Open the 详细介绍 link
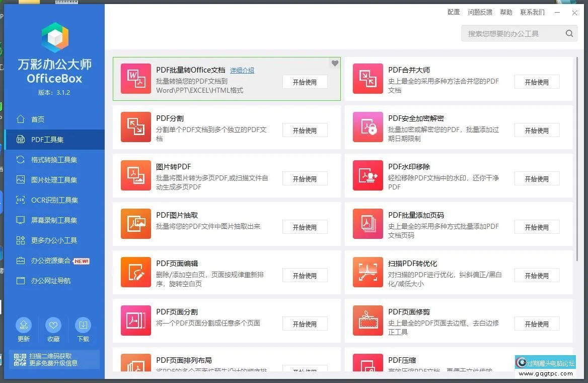The height and width of the screenshot is (383, 588). pos(242,70)
